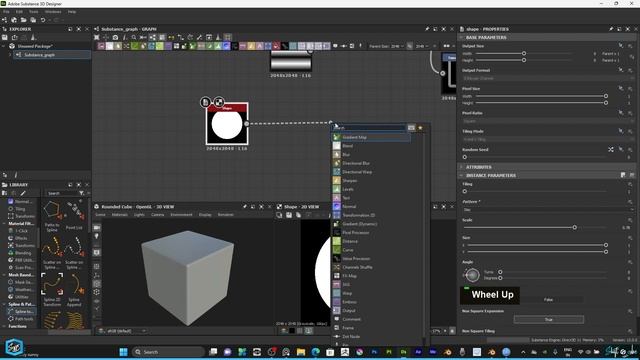The image size is (640, 360).
Task: Select Gradient Map in node menu
Action: coord(371,137)
